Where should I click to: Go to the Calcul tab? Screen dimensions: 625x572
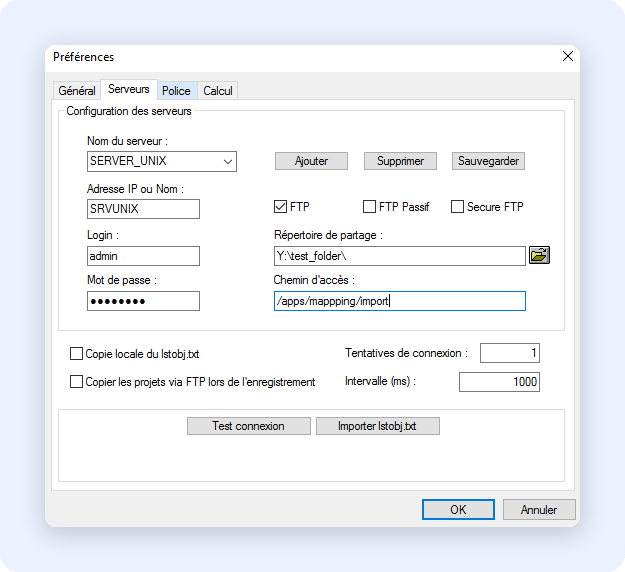click(x=218, y=90)
